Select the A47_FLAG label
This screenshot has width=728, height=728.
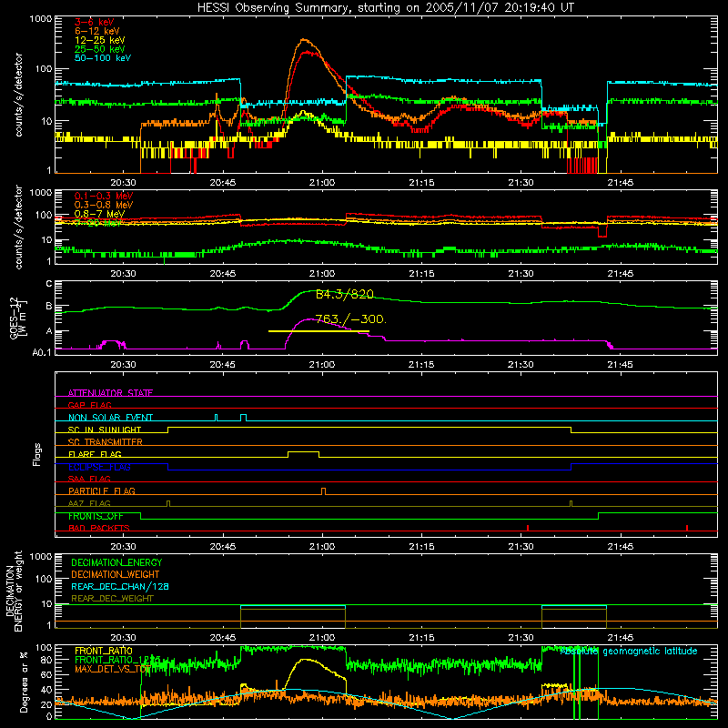[x=89, y=503]
